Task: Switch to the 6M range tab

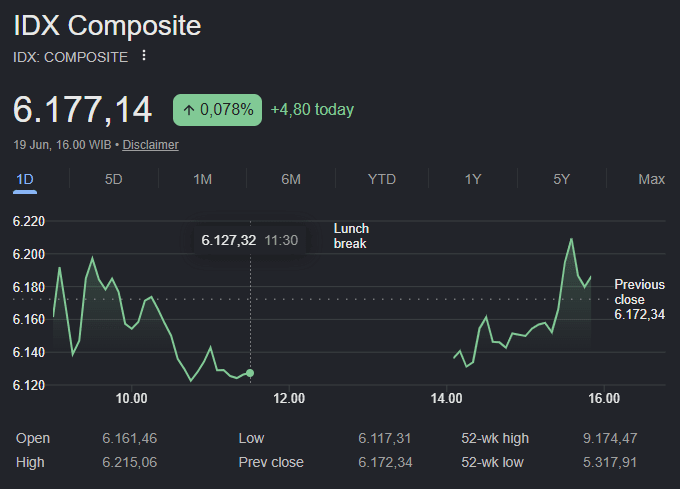Action: pos(291,179)
